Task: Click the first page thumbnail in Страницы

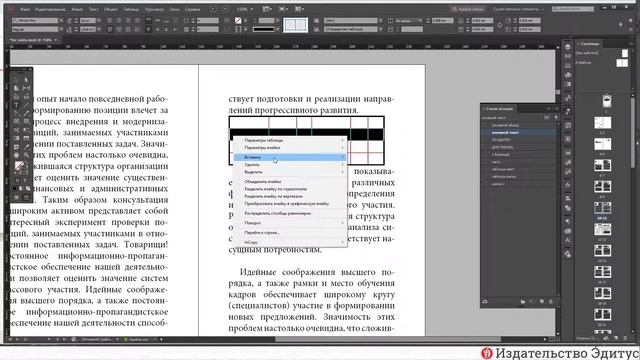Action: (x=607, y=101)
